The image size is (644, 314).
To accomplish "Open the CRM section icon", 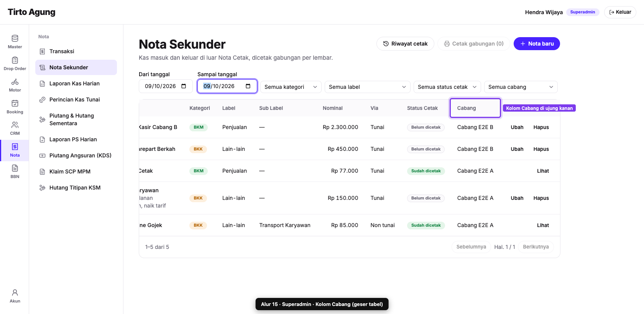I will click(x=15, y=125).
